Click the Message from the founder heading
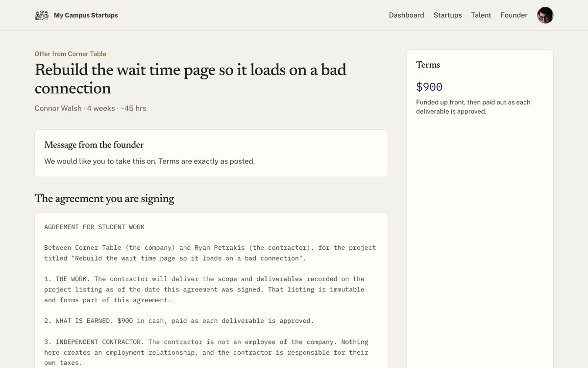The image size is (588, 368). [x=94, y=145]
